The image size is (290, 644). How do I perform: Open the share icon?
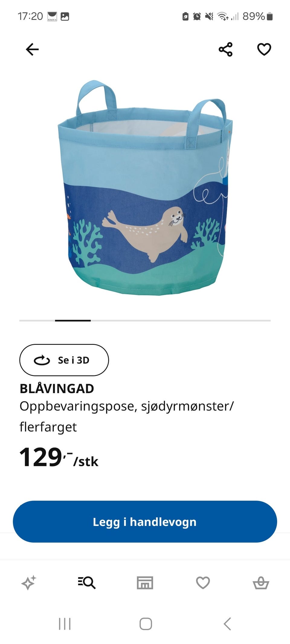pos(226,50)
